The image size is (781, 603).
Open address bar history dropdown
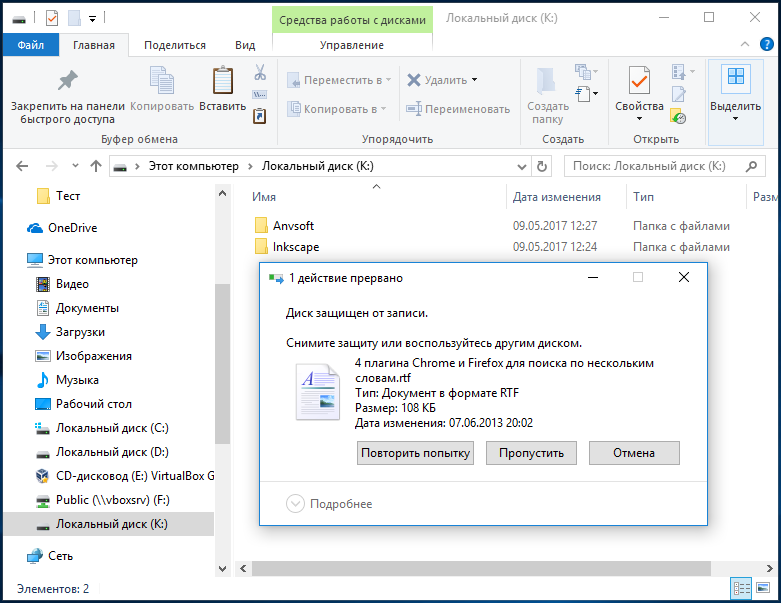click(521, 166)
